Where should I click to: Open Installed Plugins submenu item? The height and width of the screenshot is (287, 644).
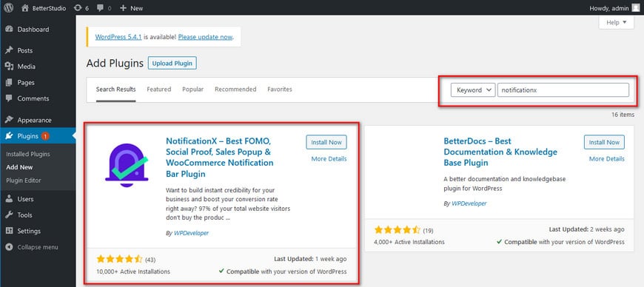[28, 154]
